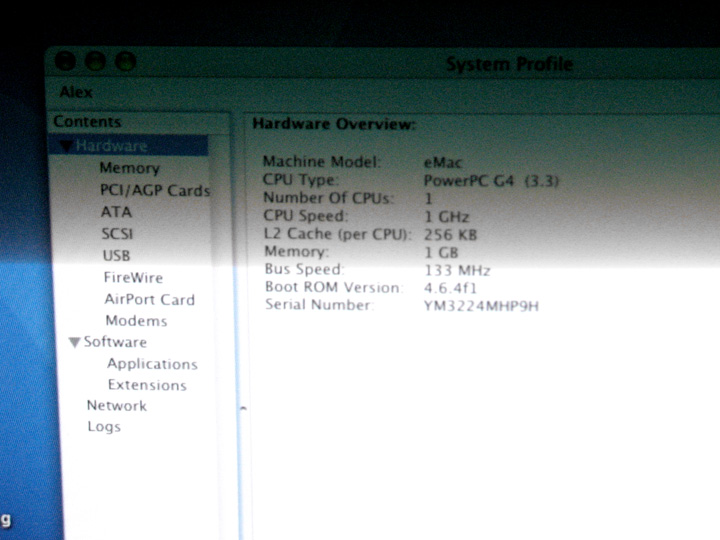This screenshot has width=720, height=540.
Task: Click the Number Of CPUs label
Action: [329, 198]
